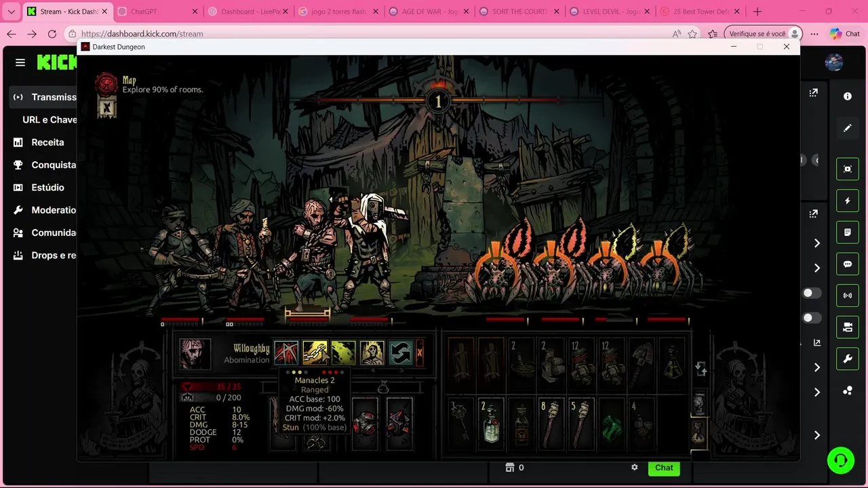Add page to favorites star
The image size is (868, 488).
[692, 34]
